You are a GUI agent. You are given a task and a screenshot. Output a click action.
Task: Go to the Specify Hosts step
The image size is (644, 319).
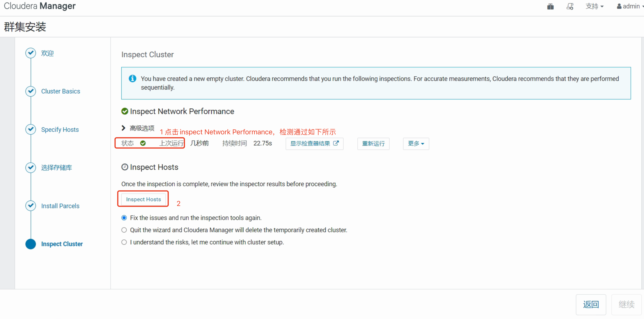coord(60,129)
